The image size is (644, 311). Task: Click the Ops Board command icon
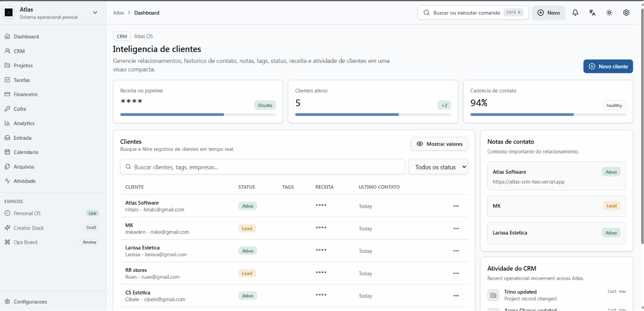point(7,242)
